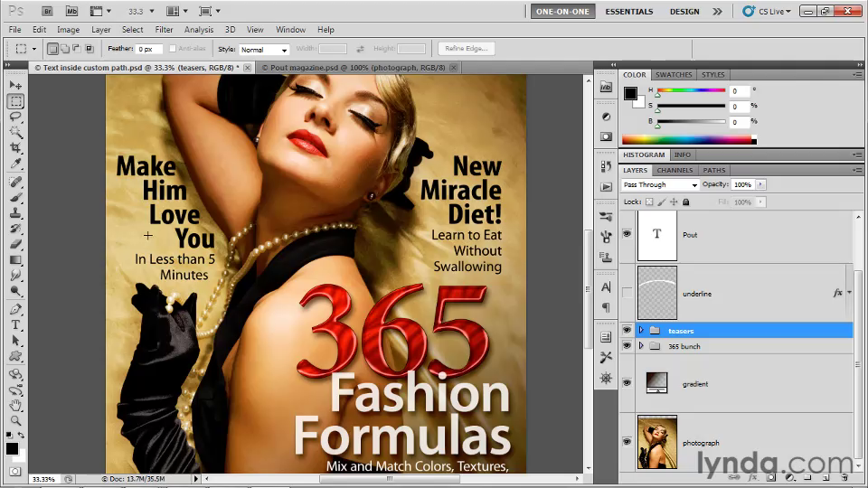Click the Feather input field
This screenshot has height=488, width=868.
coord(149,49)
